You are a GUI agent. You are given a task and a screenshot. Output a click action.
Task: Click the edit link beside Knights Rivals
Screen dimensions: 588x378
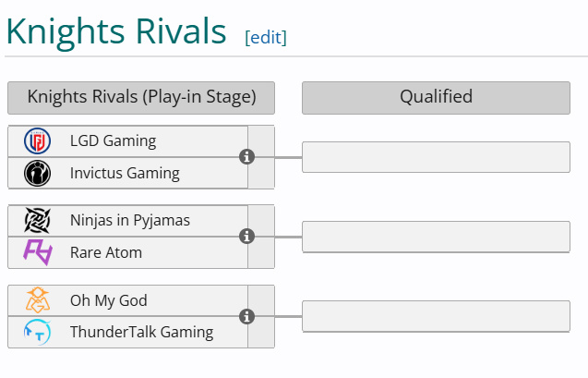click(266, 38)
